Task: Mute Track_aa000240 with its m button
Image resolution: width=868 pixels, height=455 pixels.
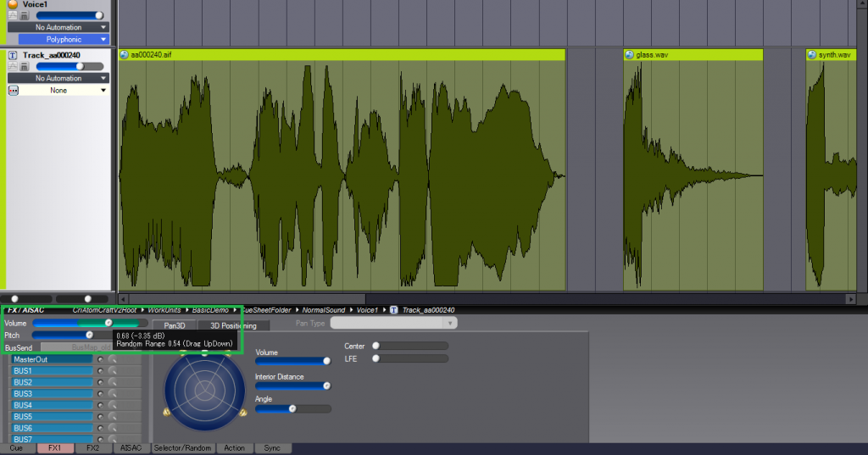Action: tap(25, 66)
